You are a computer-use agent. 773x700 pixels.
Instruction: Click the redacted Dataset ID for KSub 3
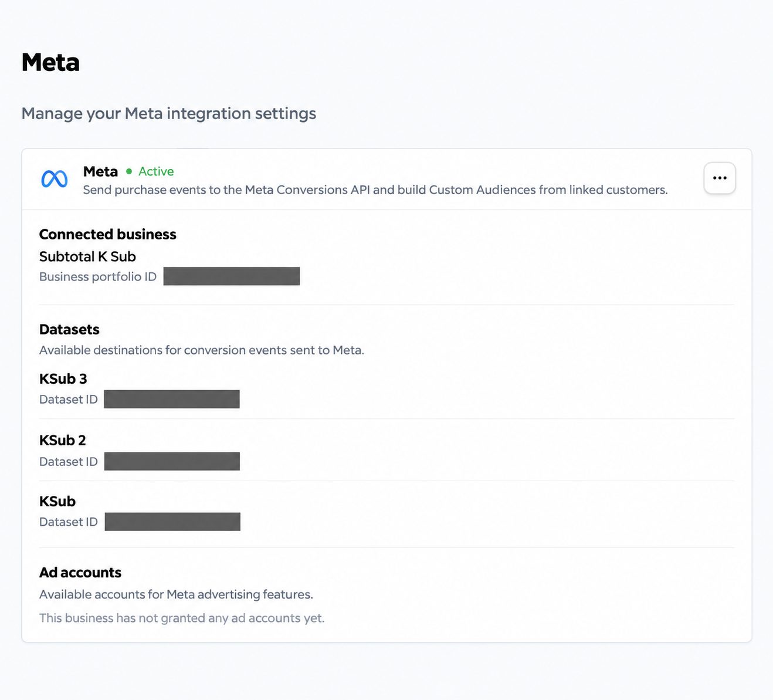(x=172, y=399)
